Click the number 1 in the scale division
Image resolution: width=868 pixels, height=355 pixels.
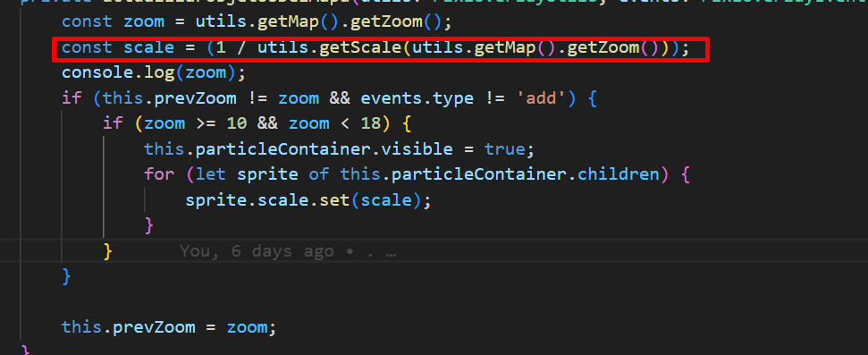(x=222, y=48)
